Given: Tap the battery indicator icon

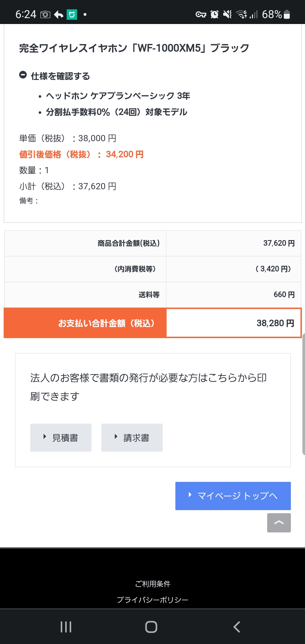Looking at the screenshot, I should (287, 14).
